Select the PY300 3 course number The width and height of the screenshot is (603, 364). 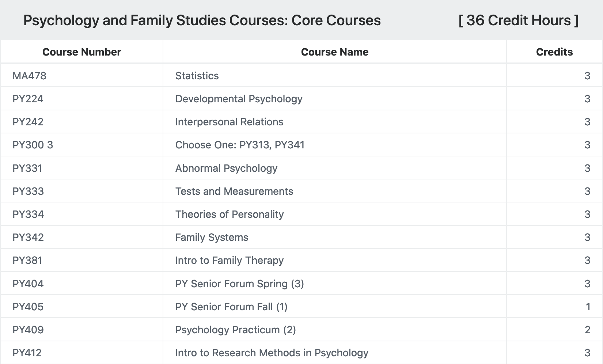[33, 145]
